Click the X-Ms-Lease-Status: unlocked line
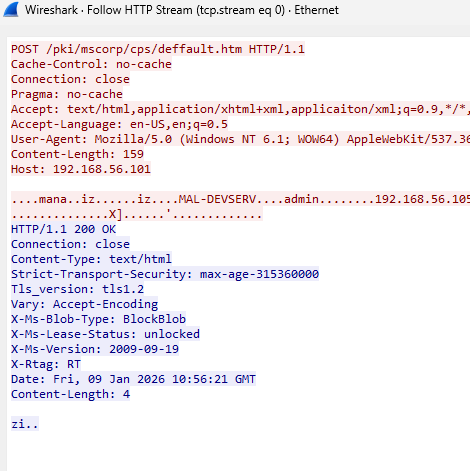 pyautogui.click(x=105, y=334)
